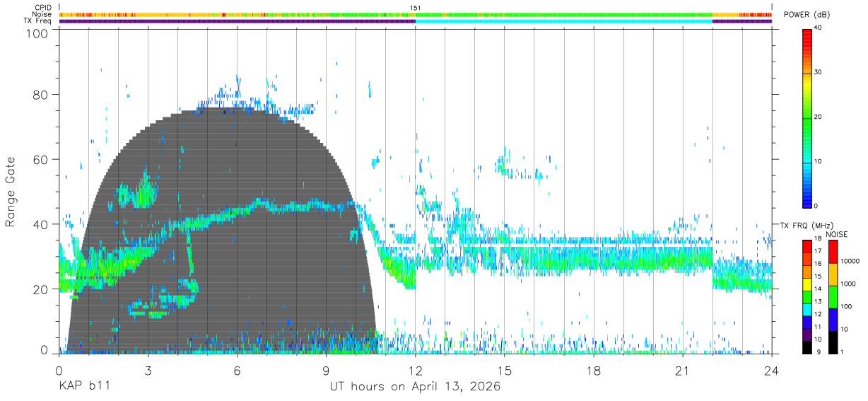Click the "14" label on TX FRQ legend
Image resolution: width=868 pixels, height=401 pixels.
819,289
